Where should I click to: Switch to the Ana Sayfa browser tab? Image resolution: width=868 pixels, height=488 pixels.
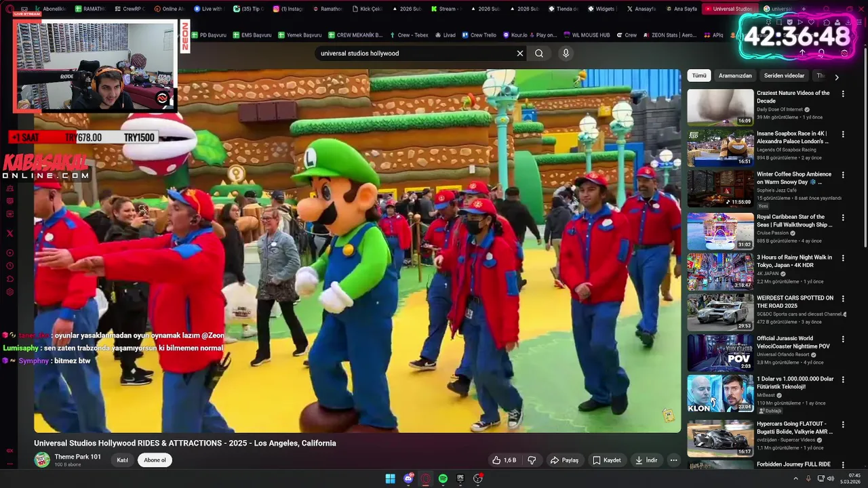pos(681,9)
